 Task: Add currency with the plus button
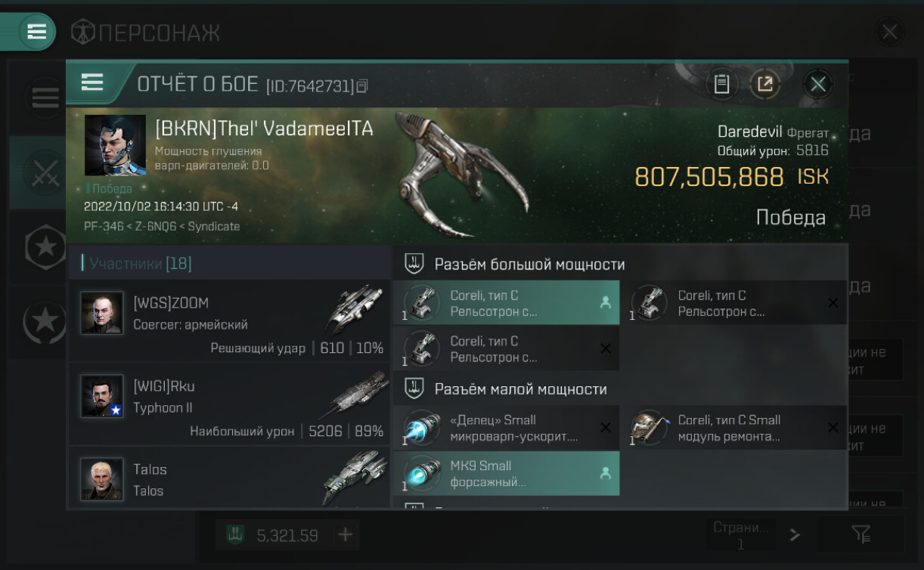tap(345, 535)
